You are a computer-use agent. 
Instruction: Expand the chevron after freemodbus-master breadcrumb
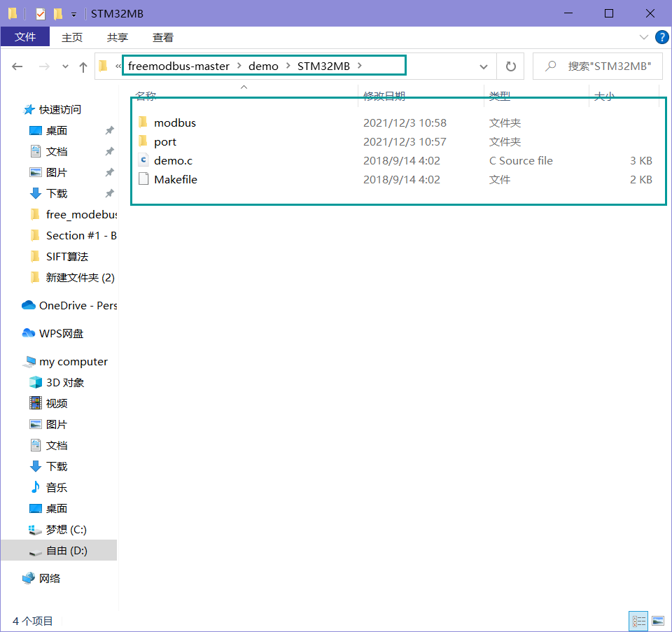point(239,66)
